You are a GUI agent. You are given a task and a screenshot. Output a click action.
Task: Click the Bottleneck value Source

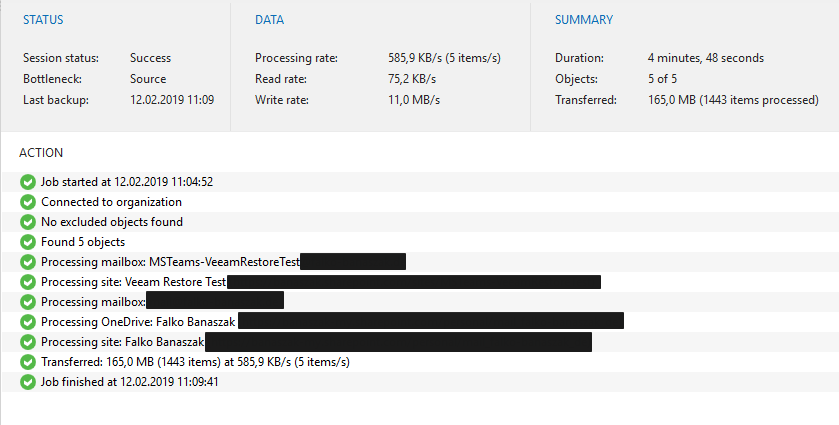coord(148,79)
